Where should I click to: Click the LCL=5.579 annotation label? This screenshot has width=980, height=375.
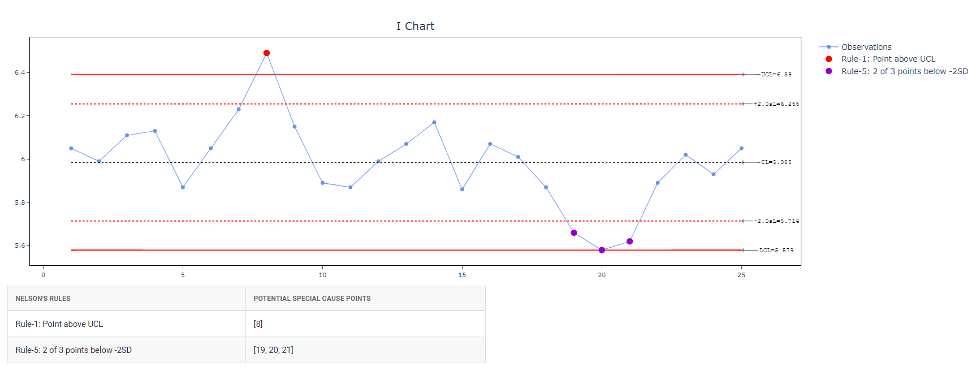point(776,251)
